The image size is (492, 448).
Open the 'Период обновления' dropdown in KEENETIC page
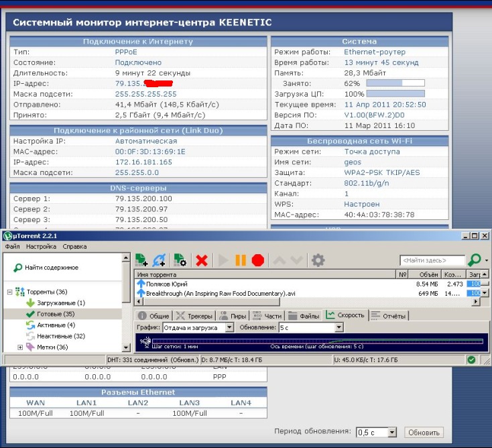[x=376, y=433]
